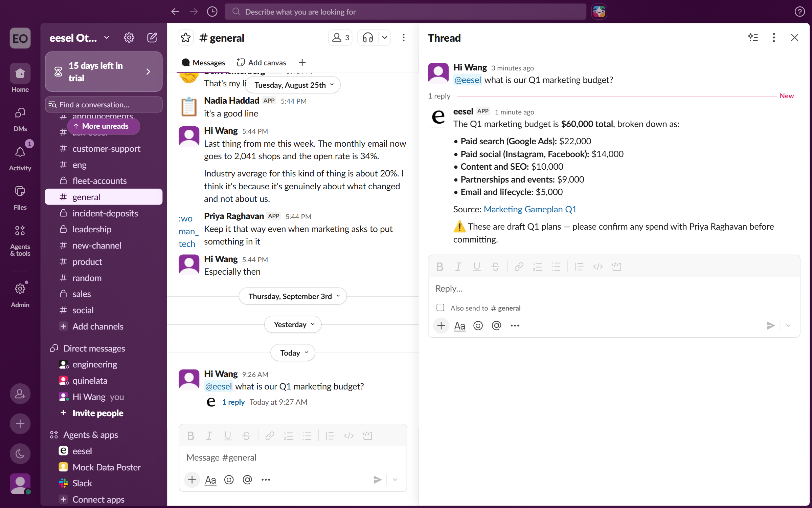Open #general channel more options menu
Screen dimensions: 812x508
pyautogui.click(x=403, y=38)
